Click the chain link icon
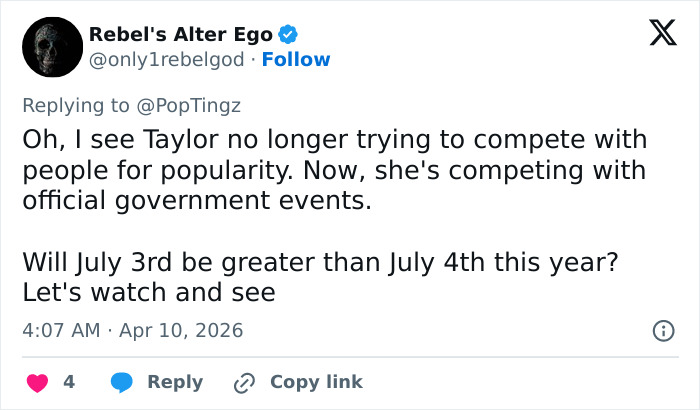The height and width of the screenshot is (410, 700). [x=243, y=382]
